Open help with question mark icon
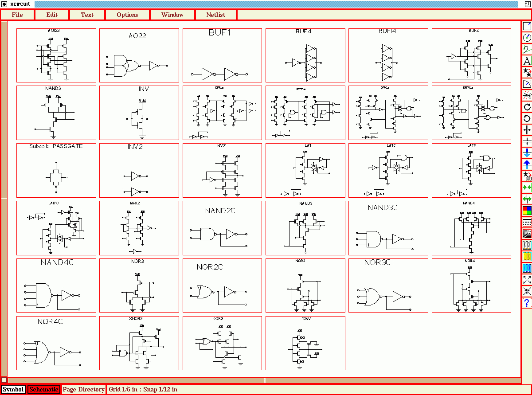This screenshot has width=532, height=395. (x=527, y=303)
